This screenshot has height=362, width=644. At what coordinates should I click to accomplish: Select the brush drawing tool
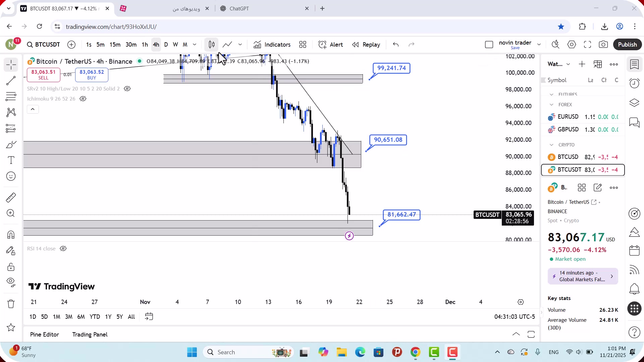click(x=11, y=144)
